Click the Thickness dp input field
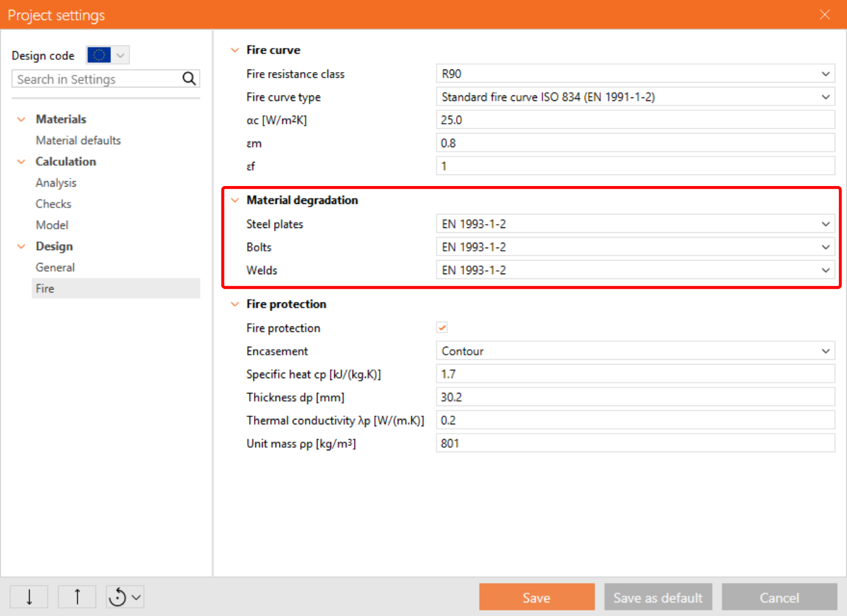 [635, 397]
